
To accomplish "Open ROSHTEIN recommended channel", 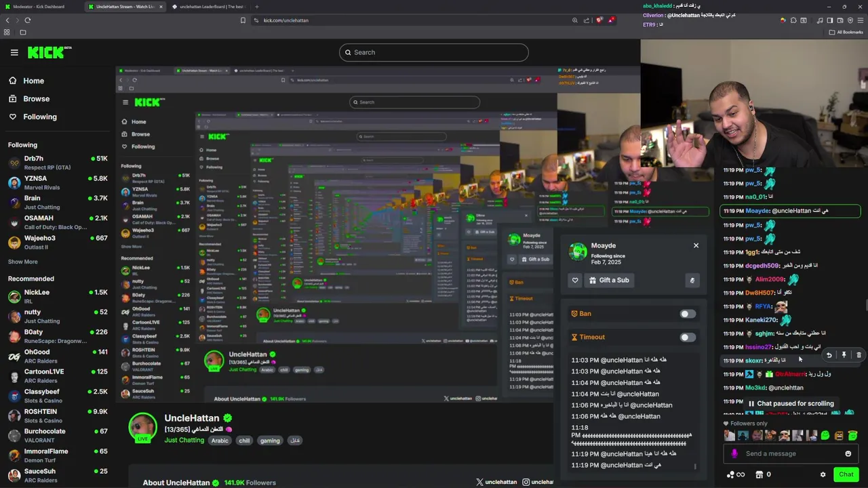I will [58, 415].
